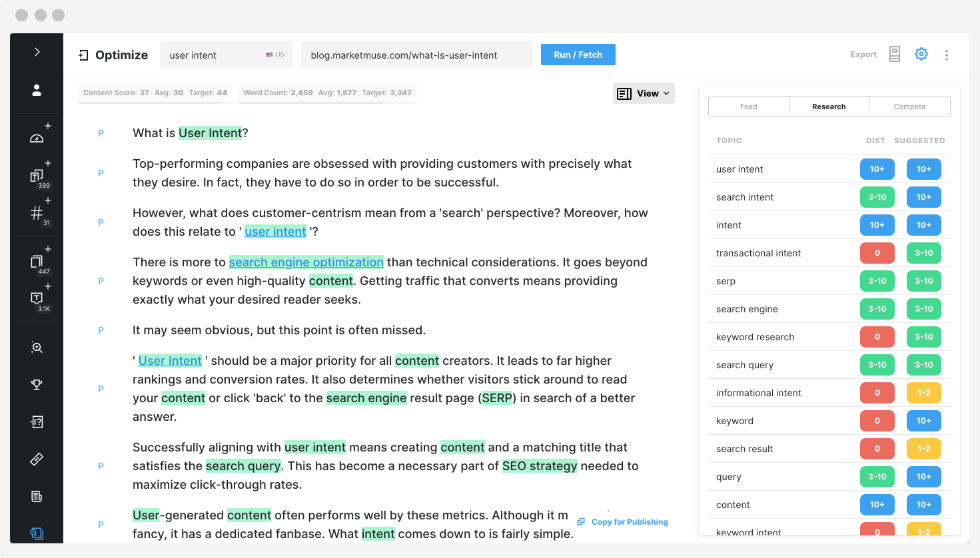The width and height of the screenshot is (980, 558).
Task: Click the chain link Connect icon in sidebar
Action: coord(37,459)
